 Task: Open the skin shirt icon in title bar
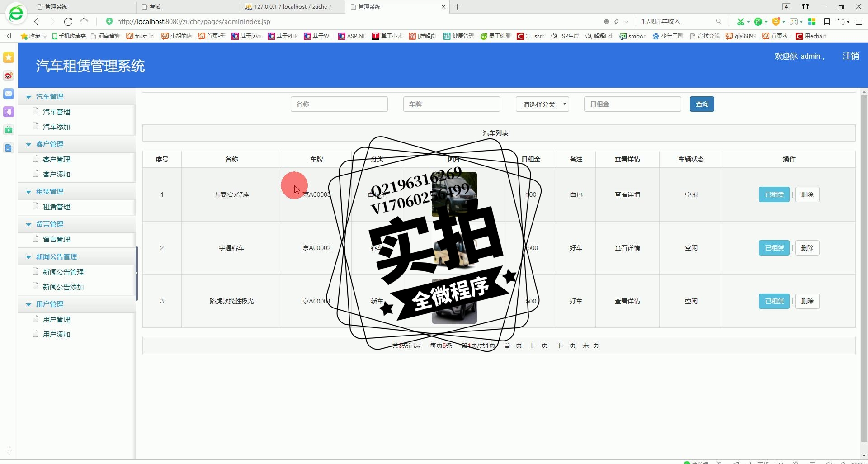coord(806,7)
